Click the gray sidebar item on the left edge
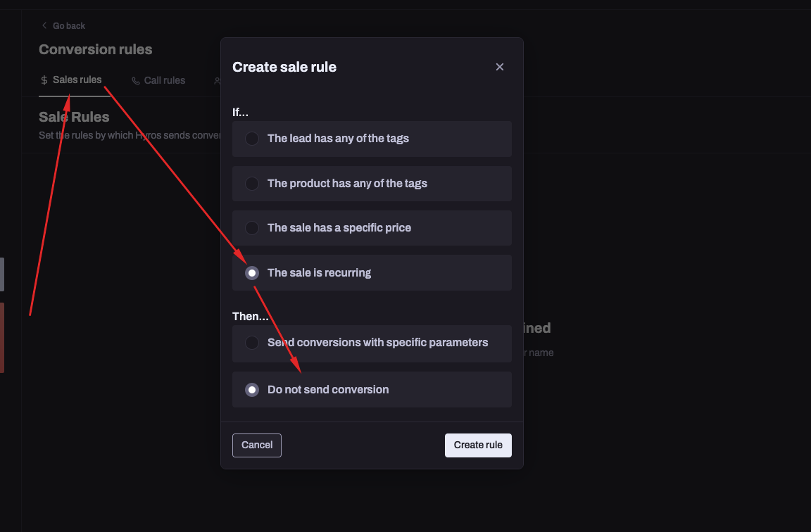The image size is (811, 532). coord(2,274)
